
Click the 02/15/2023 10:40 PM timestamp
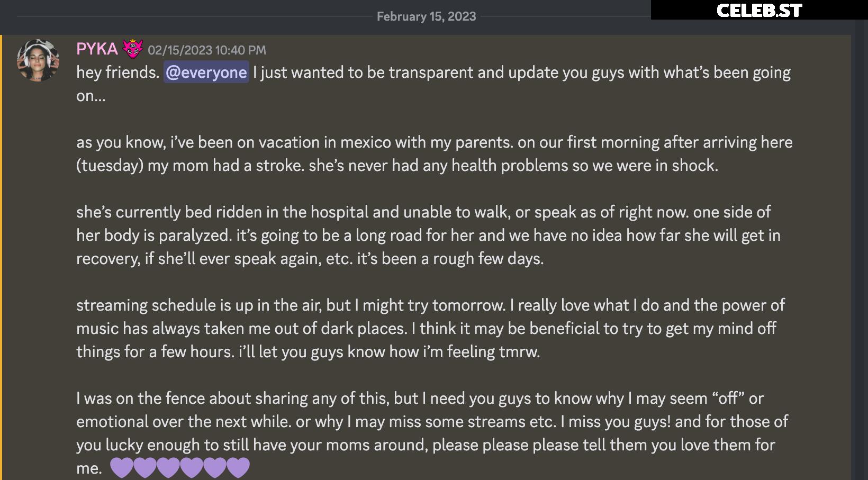(x=206, y=50)
